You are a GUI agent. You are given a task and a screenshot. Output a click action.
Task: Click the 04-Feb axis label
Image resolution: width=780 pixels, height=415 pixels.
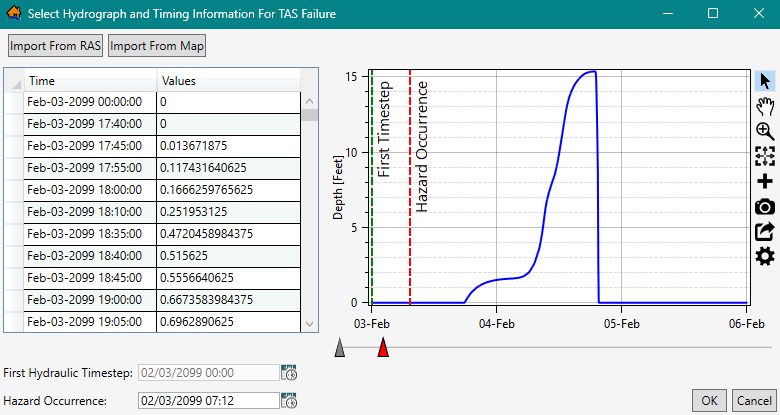click(496, 324)
